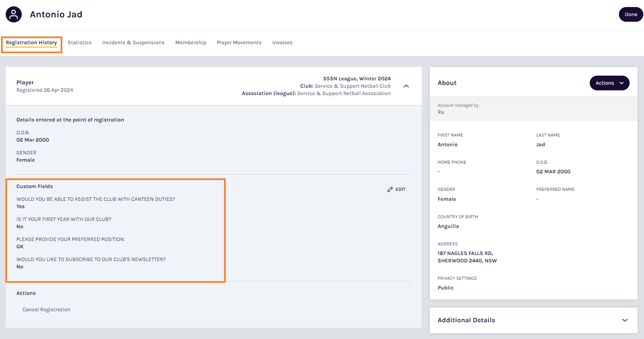Click 'Service & Support Netball Club' text
This screenshot has width=644, height=339.
tap(353, 86)
